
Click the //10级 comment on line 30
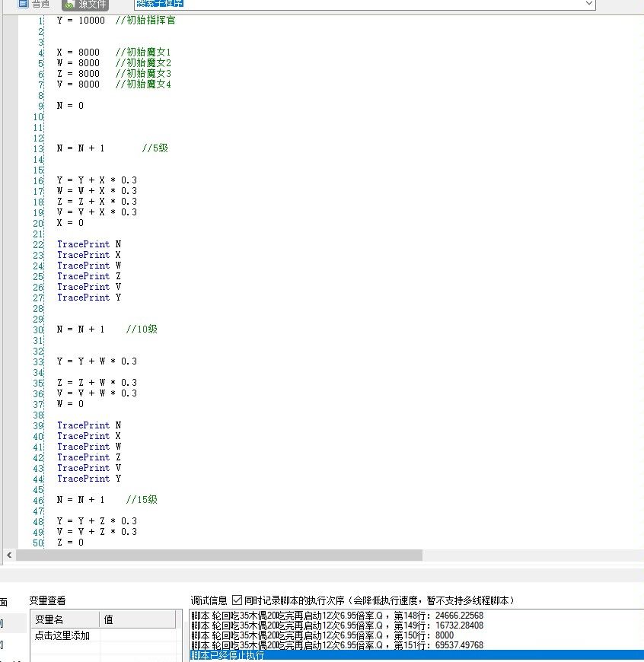[x=142, y=329]
